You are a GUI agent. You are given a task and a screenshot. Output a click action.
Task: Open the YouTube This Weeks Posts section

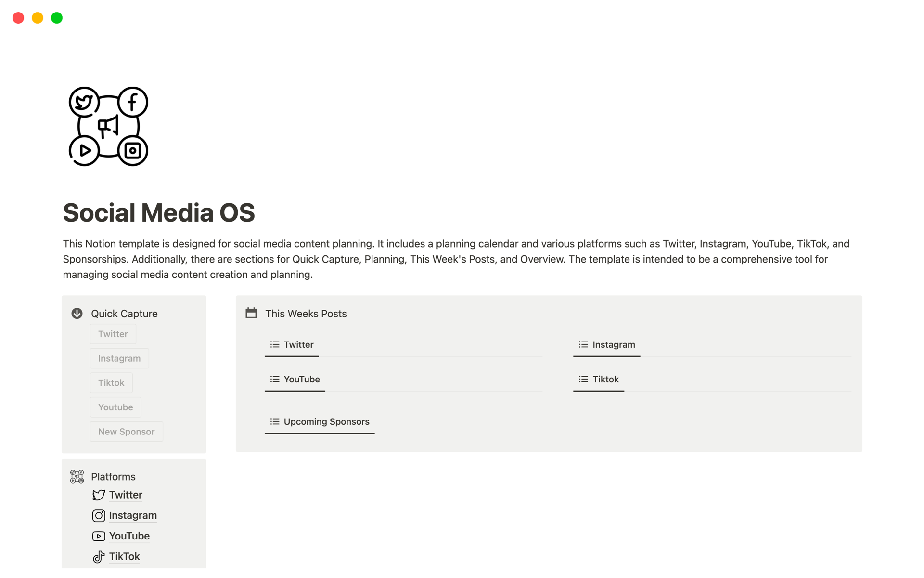tap(302, 379)
